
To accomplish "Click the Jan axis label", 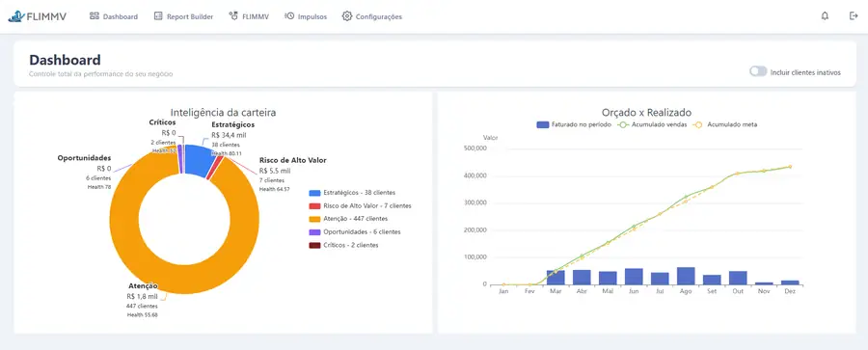I will coord(503,291).
